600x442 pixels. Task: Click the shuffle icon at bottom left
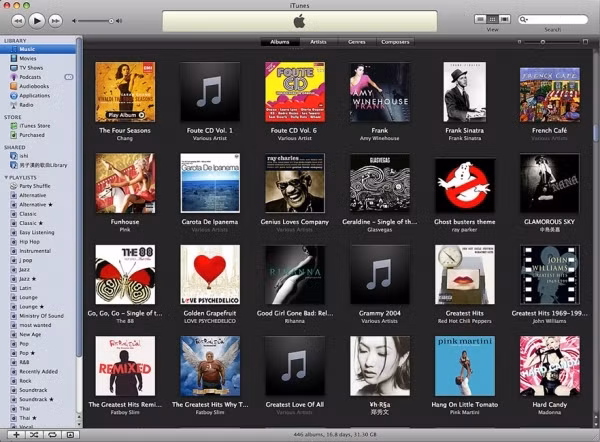tap(34, 435)
